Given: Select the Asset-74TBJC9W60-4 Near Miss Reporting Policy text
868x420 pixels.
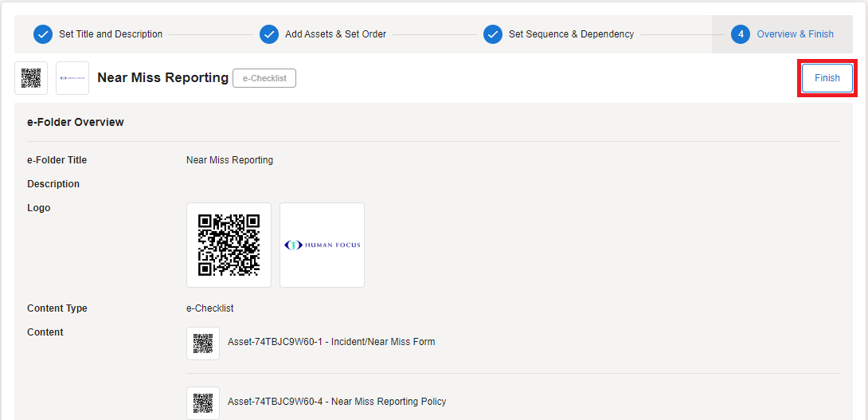Looking at the screenshot, I should (337, 402).
